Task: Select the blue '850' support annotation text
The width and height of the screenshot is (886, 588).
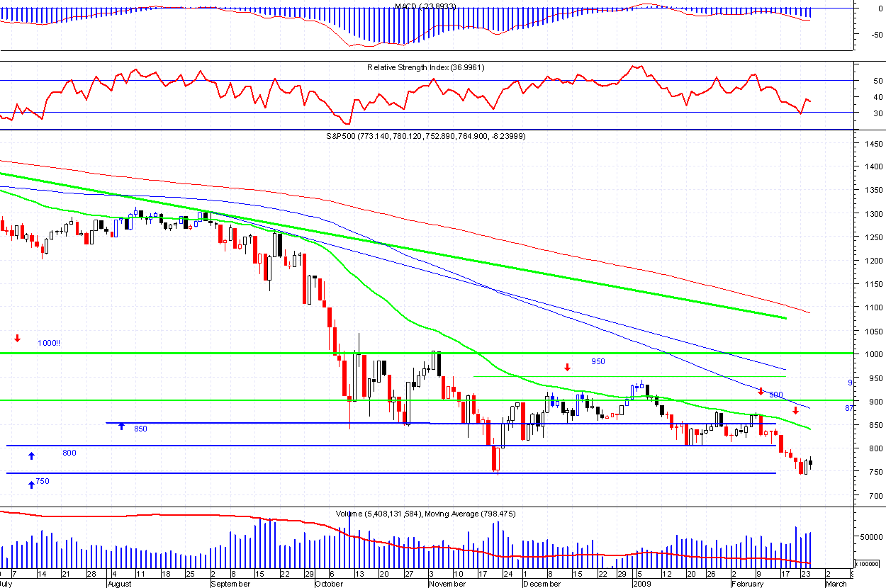Action: (140, 429)
